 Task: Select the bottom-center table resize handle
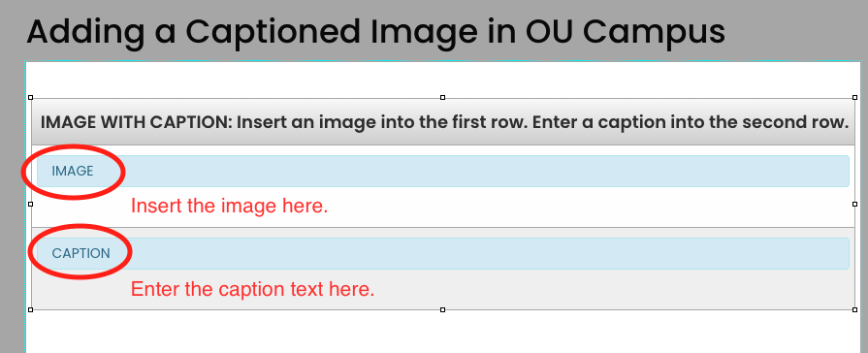pos(442,309)
